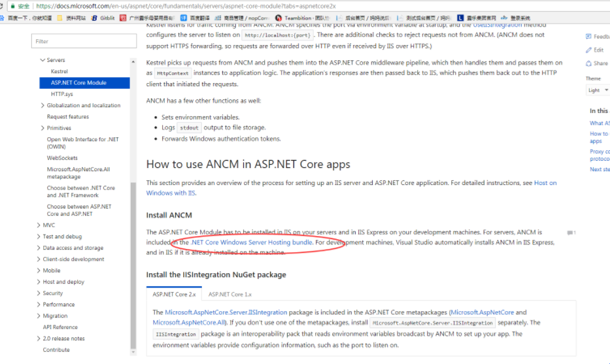Open Microsoft.AspNetCore.All metapackage sidebar item

coord(78,173)
